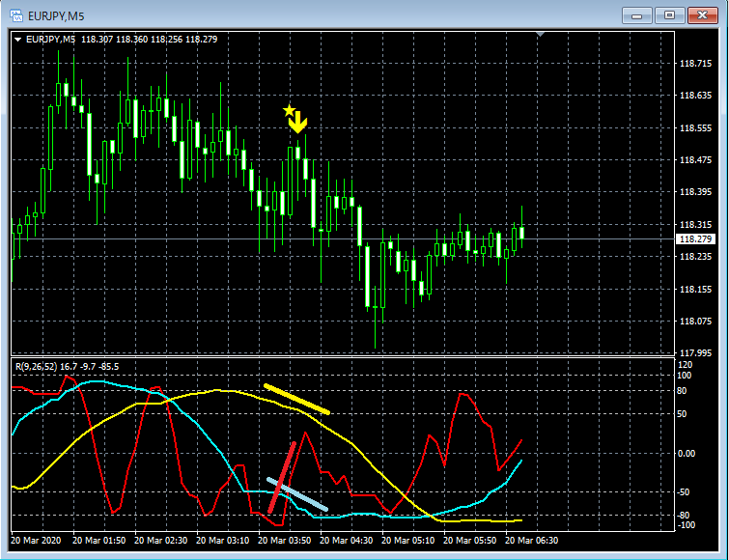Viewport: 729px width, 560px height.
Task: Click the chart shift marker triangle
Action: (x=540, y=35)
